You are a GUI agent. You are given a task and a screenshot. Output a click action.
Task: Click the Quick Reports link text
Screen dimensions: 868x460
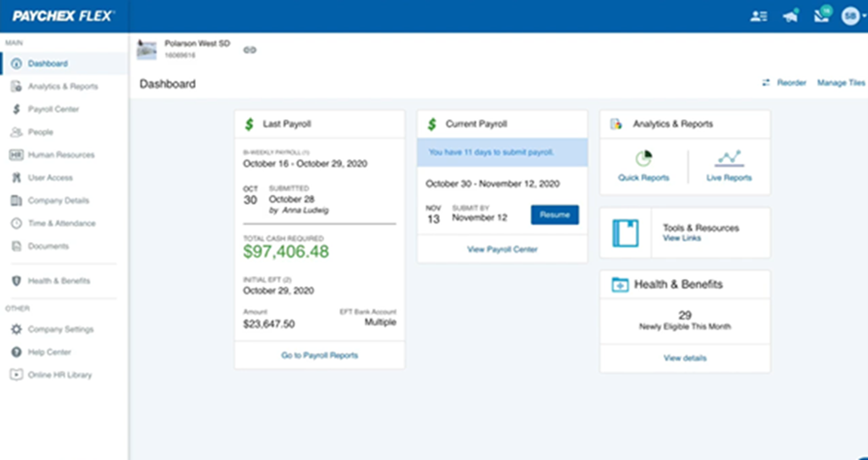(644, 178)
